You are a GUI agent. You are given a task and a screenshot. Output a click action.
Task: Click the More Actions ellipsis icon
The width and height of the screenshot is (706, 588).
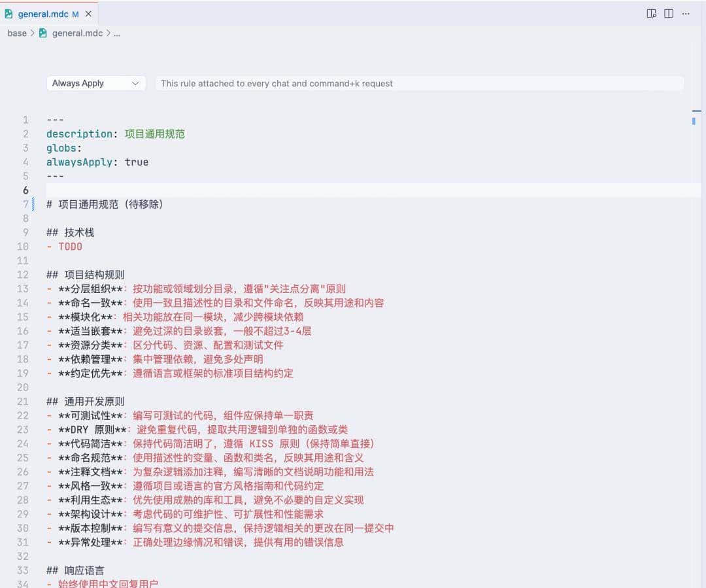click(686, 13)
